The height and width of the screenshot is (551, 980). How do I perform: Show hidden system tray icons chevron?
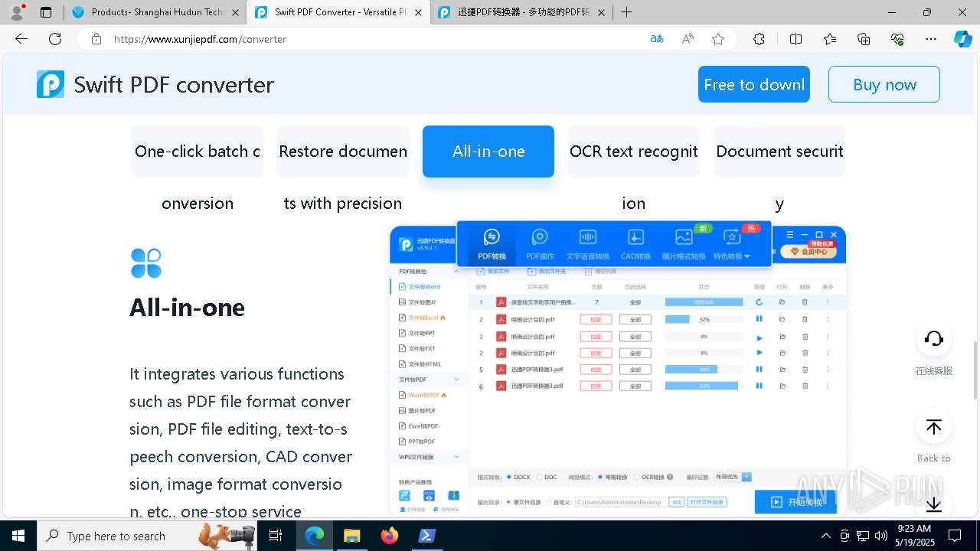pyautogui.click(x=825, y=536)
